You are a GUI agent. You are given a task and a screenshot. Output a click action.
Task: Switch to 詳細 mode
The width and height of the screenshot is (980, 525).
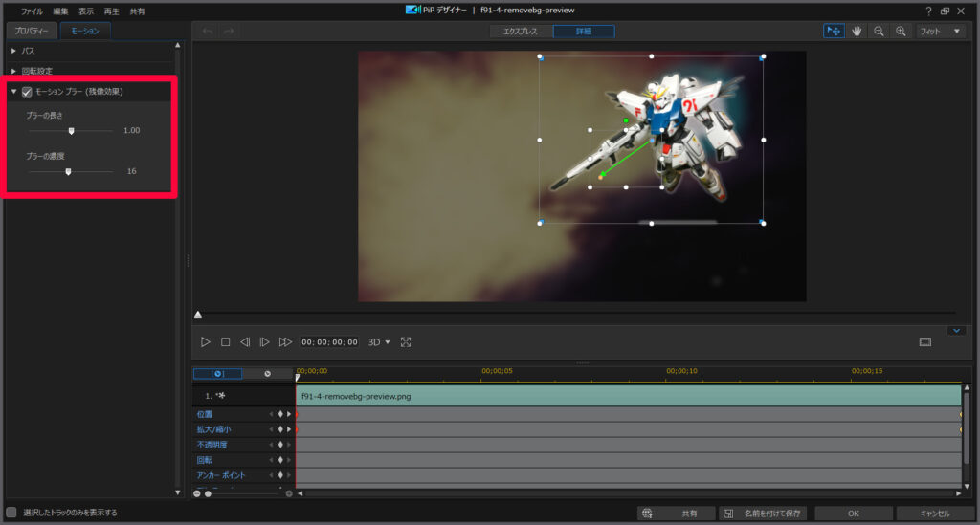[x=584, y=32]
